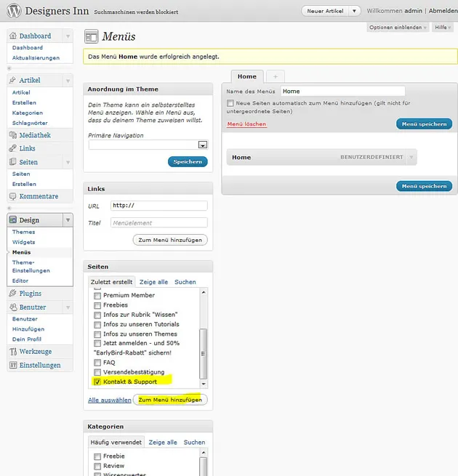Click Speichern in Anordnung im Theme
The height and width of the screenshot is (476, 458).
(188, 162)
